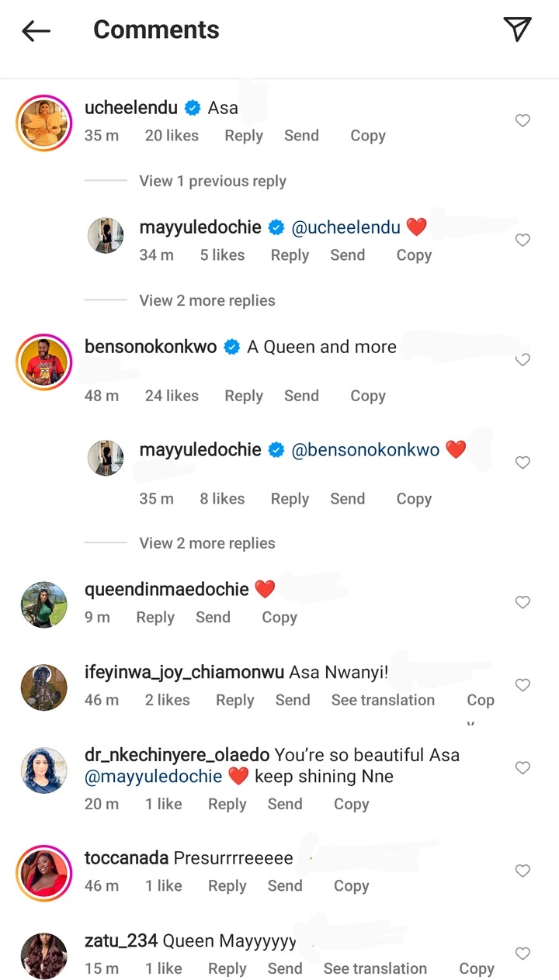Like zatu_234's "Queen Mayyyyyy" comment

pyautogui.click(x=523, y=954)
